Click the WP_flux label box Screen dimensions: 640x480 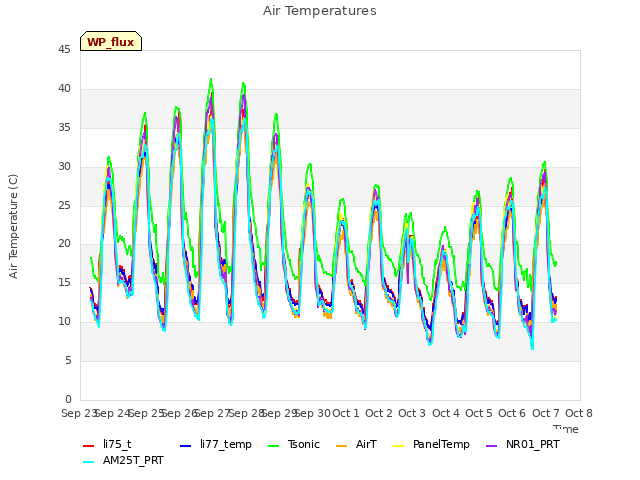point(111,41)
